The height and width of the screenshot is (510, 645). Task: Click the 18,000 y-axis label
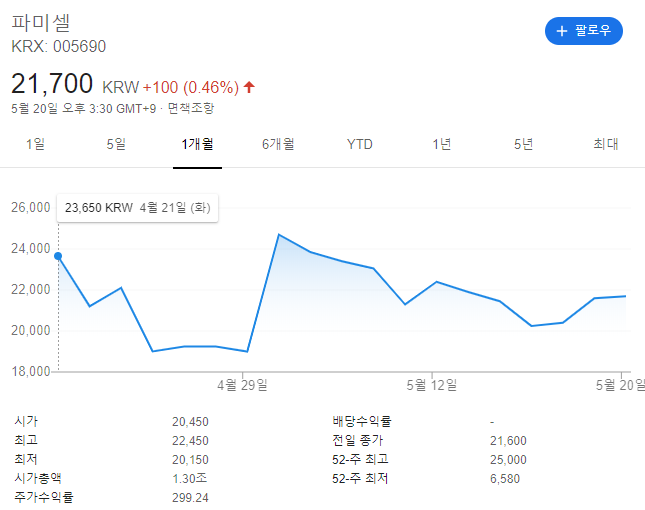pos(30,371)
